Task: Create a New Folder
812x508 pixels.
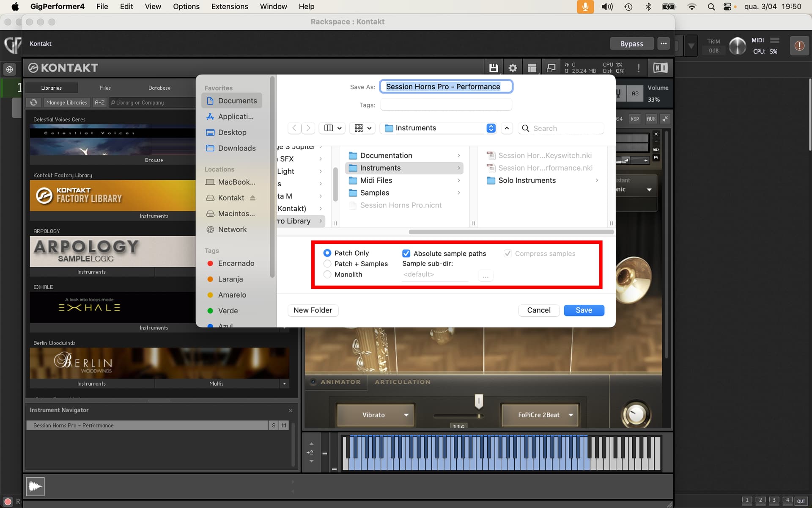Action: (x=313, y=310)
